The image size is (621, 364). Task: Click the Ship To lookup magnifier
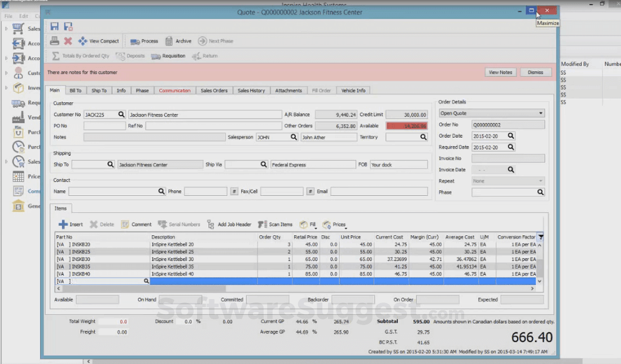[x=111, y=164]
